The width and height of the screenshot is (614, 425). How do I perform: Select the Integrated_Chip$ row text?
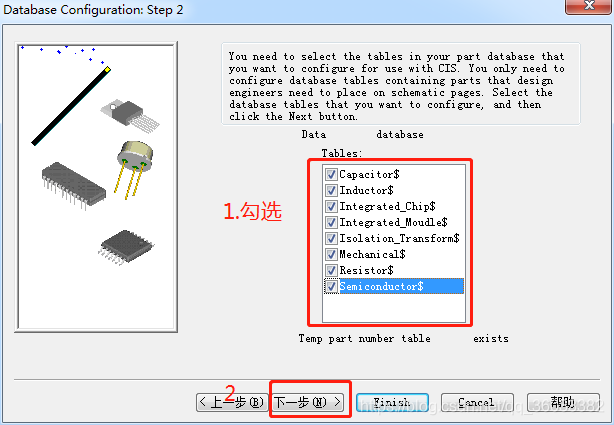(x=387, y=206)
